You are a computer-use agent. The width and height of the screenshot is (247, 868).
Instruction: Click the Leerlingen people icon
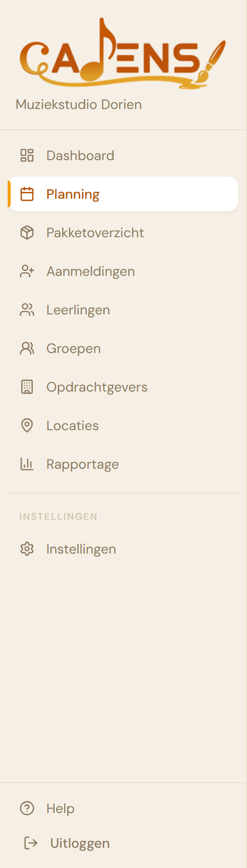click(x=27, y=310)
